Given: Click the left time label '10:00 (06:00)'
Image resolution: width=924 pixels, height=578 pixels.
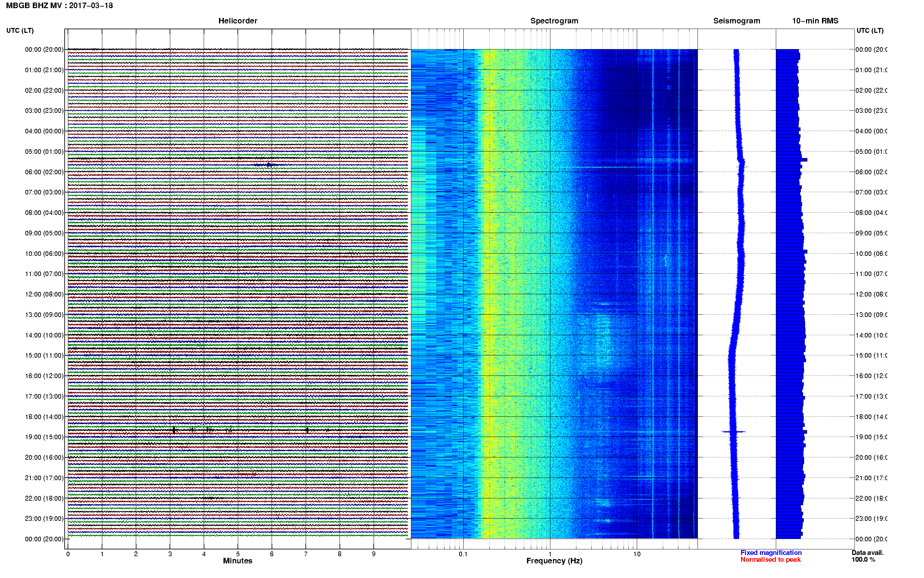Looking at the screenshot, I should click(44, 254).
